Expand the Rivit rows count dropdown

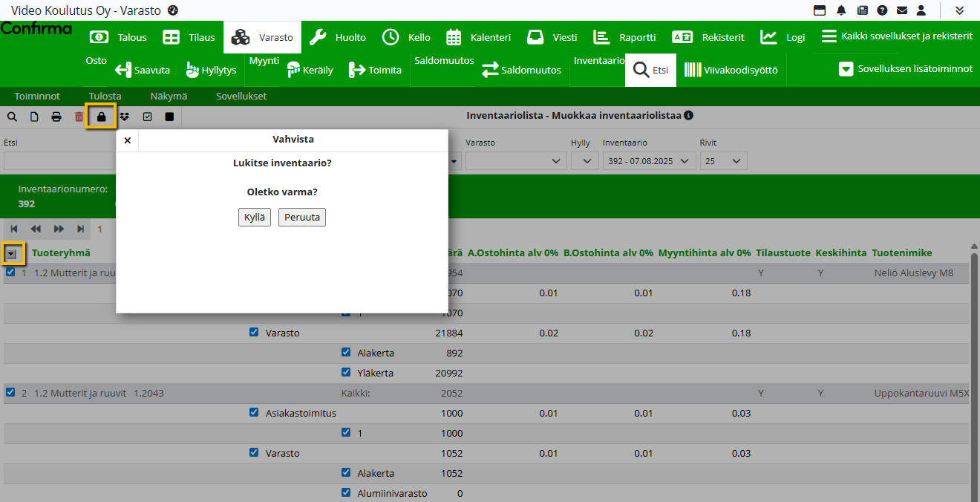[723, 161]
